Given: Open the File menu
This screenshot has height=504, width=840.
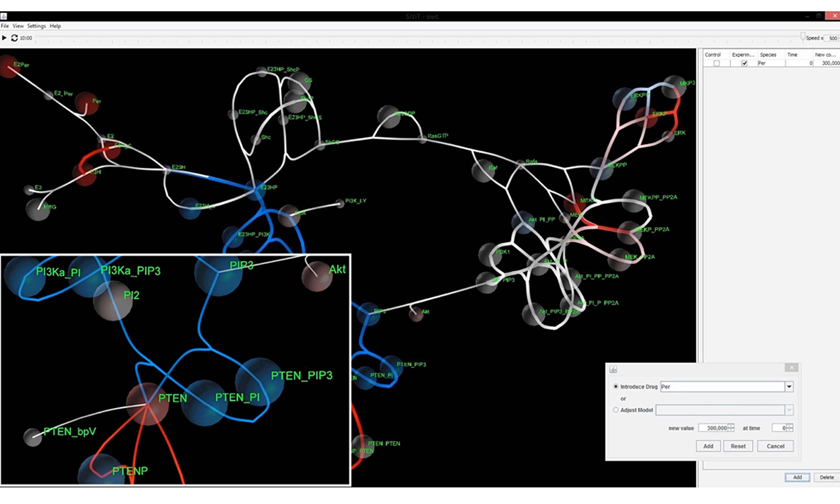Looking at the screenshot, I should pos(5,26).
